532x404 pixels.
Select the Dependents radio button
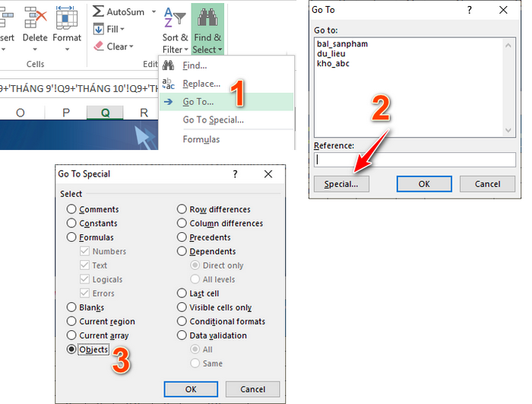(x=182, y=251)
